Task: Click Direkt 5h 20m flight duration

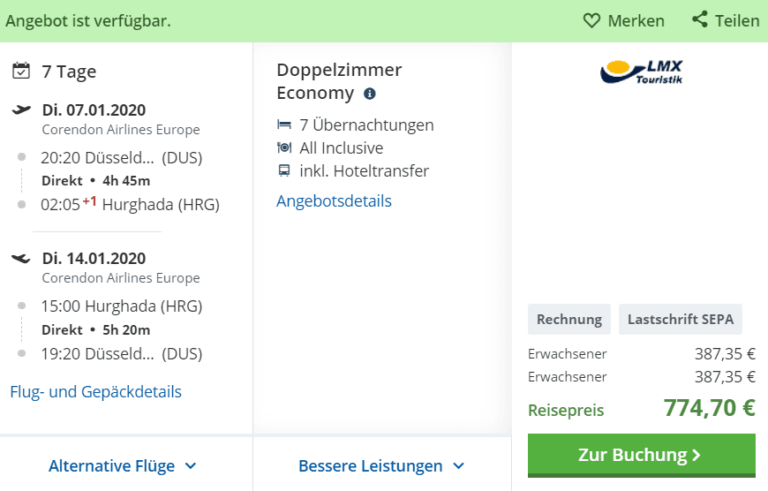Action: (x=96, y=330)
